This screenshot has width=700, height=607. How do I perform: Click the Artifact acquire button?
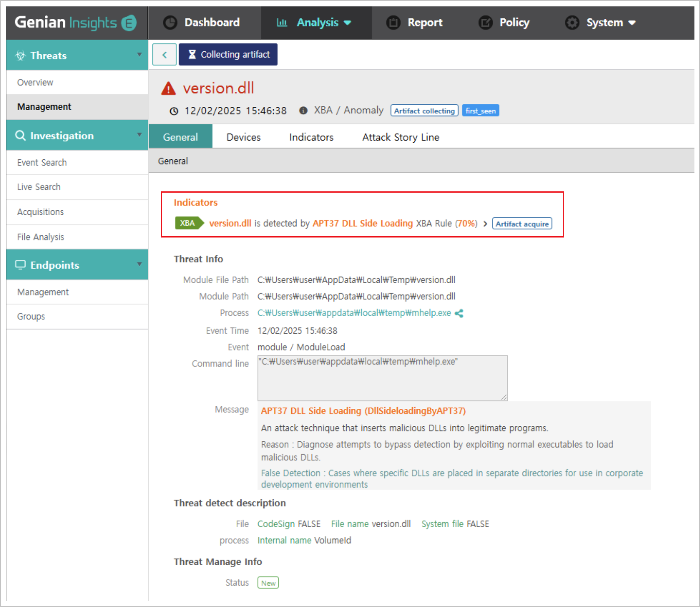pos(521,223)
